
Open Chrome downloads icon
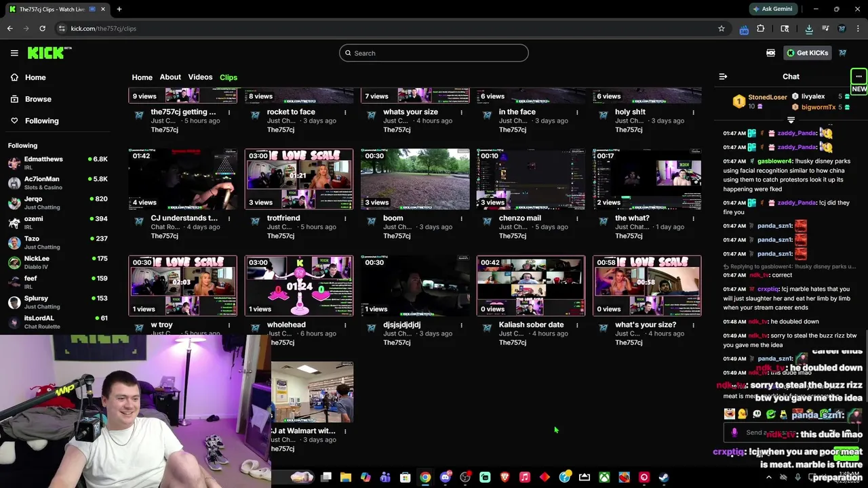pyautogui.click(x=809, y=28)
